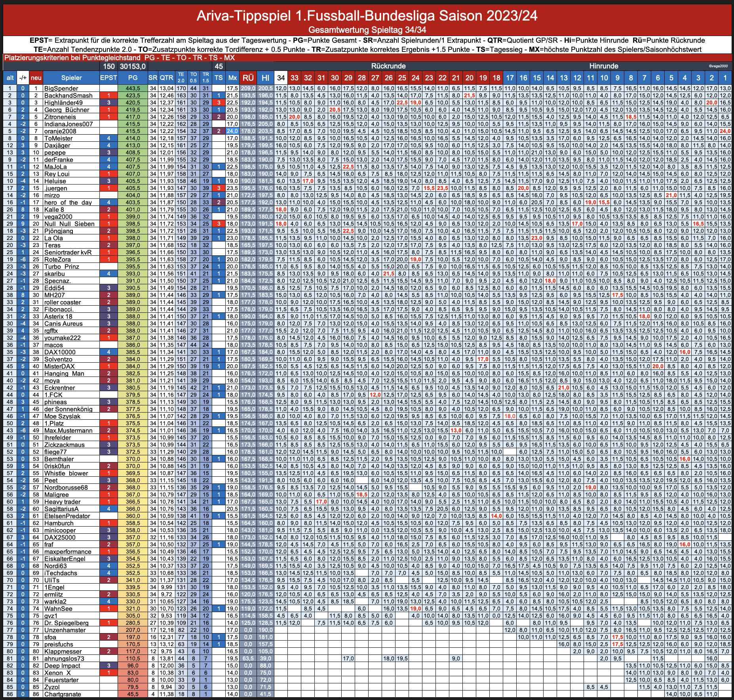Select player name 'Daxjäger'

(x=57, y=145)
